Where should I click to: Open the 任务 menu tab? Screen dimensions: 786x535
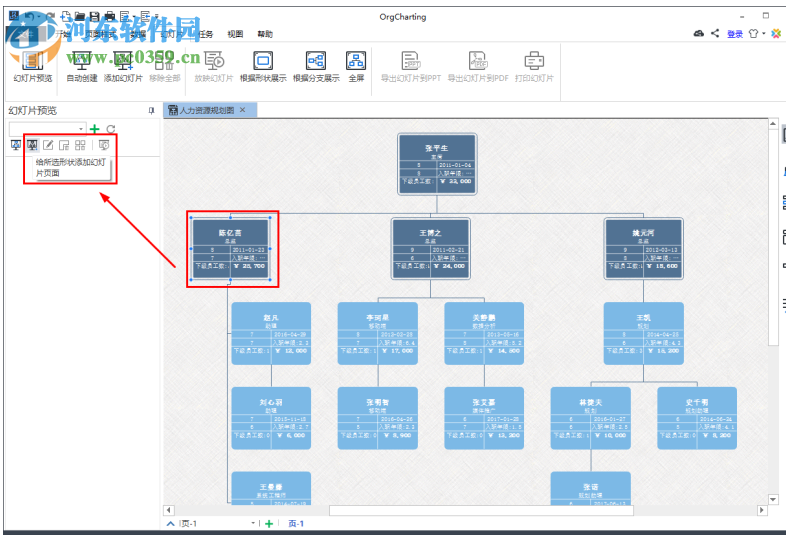206,34
